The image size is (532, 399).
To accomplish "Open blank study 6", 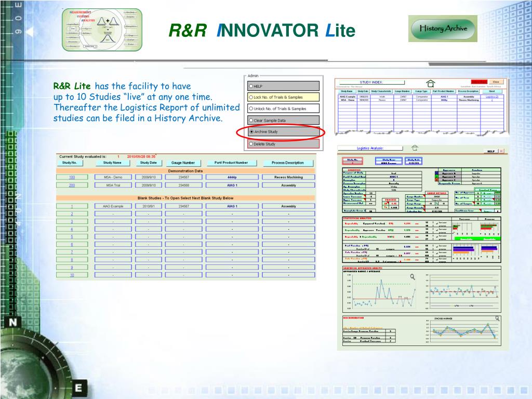I will point(72,244).
